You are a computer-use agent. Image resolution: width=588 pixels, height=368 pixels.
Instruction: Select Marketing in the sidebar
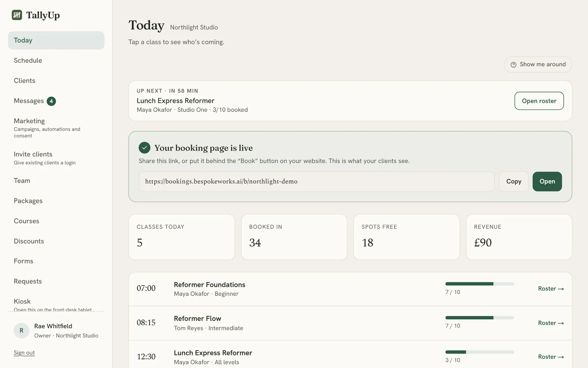(56, 128)
